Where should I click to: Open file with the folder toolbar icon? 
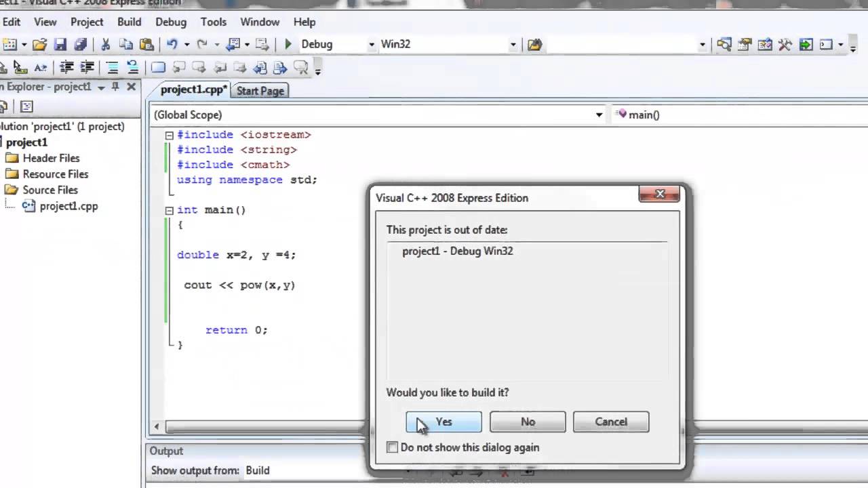39,45
